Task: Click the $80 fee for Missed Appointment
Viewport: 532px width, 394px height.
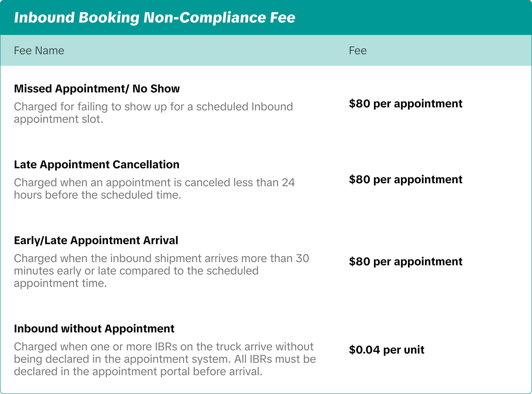Action: (405, 103)
